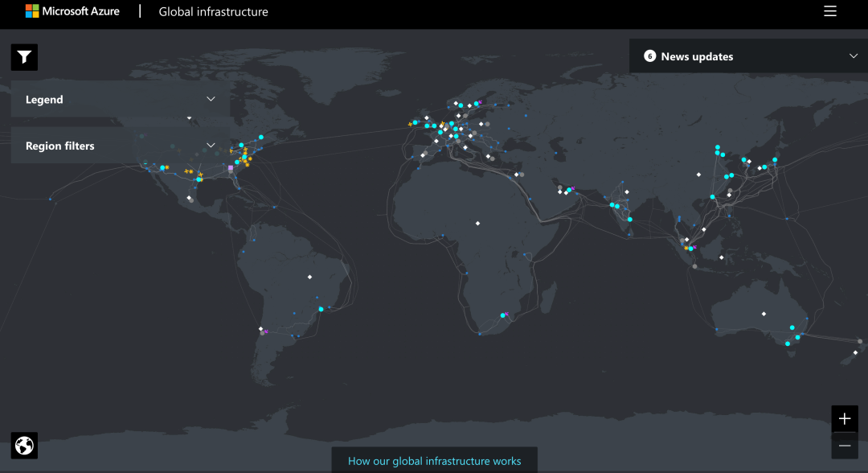Select the white diamond marker in central China
Viewport: 868px width, 473px height.
click(x=698, y=175)
